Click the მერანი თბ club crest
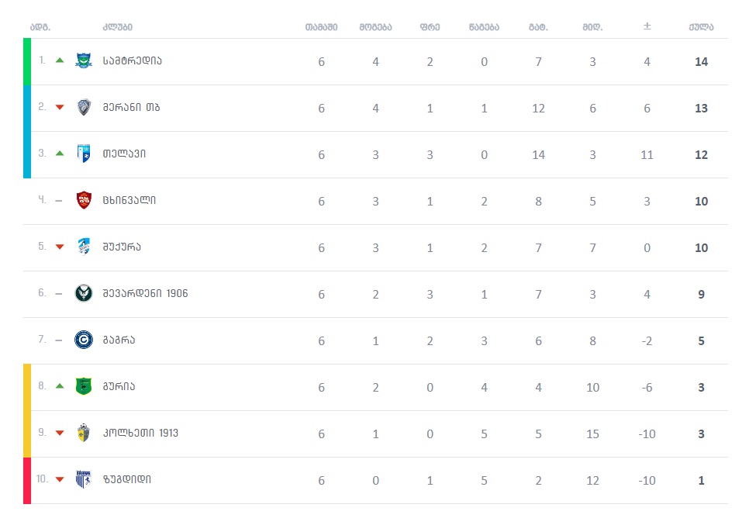The width and height of the screenshot is (756, 532). [x=83, y=107]
